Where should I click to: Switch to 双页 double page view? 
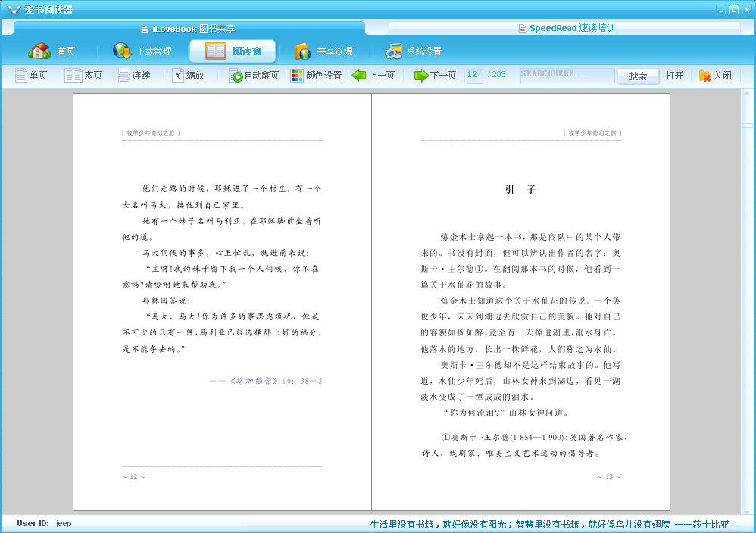coord(84,76)
